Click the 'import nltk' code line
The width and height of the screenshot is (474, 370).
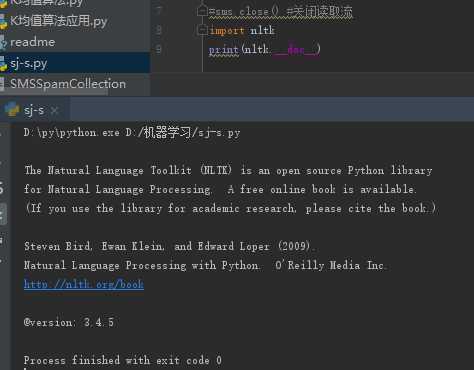(242, 30)
